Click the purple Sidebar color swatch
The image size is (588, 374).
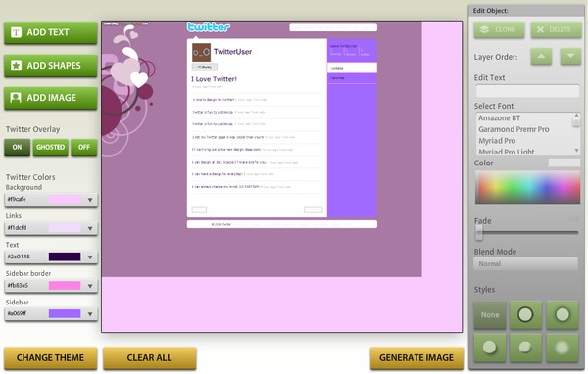[65, 313]
